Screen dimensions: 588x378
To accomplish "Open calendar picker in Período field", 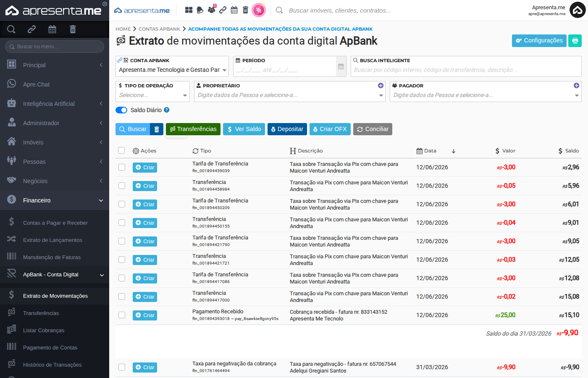I will pos(341,66).
